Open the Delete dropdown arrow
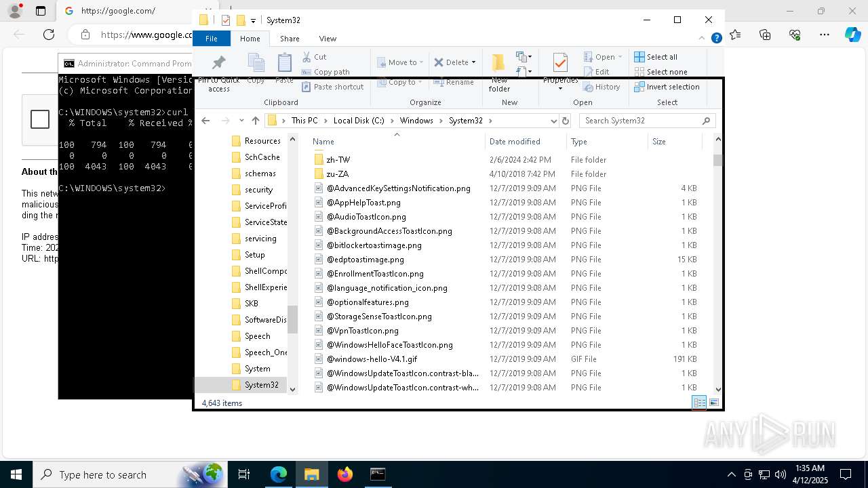 click(473, 62)
